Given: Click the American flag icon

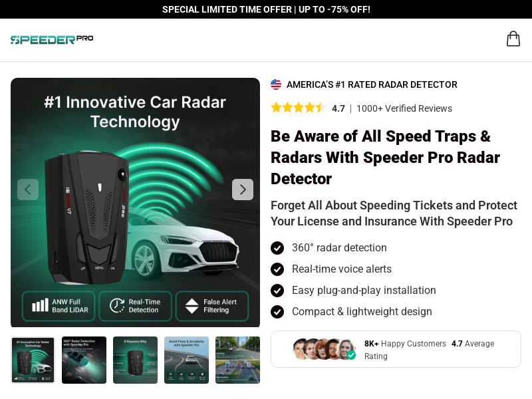Looking at the screenshot, I should [276, 84].
